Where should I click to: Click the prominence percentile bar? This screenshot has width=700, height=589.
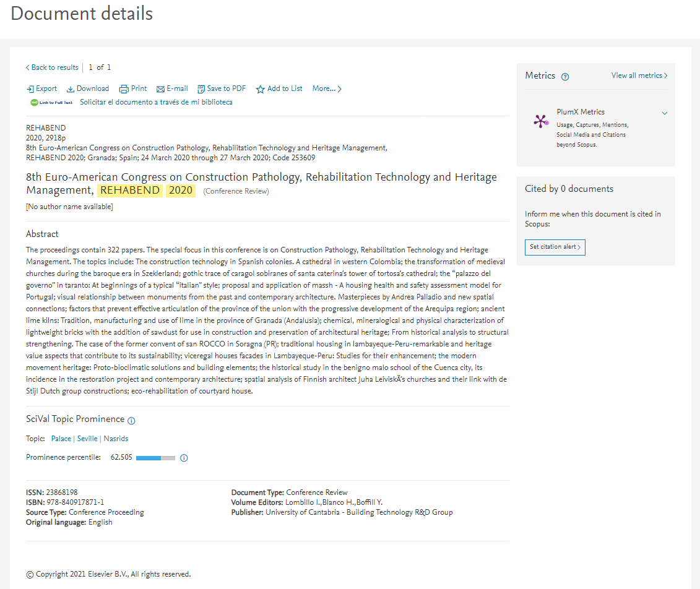pyautogui.click(x=155, y=458)
